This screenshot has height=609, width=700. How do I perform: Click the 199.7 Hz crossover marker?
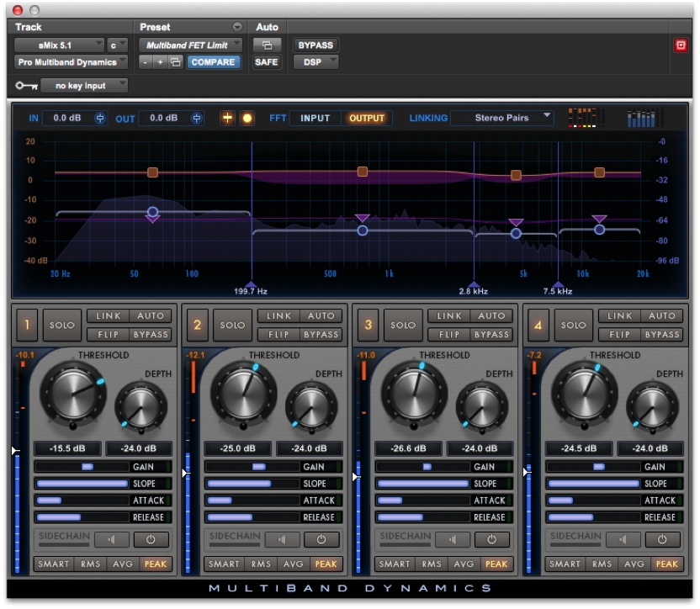click(252, 285)
